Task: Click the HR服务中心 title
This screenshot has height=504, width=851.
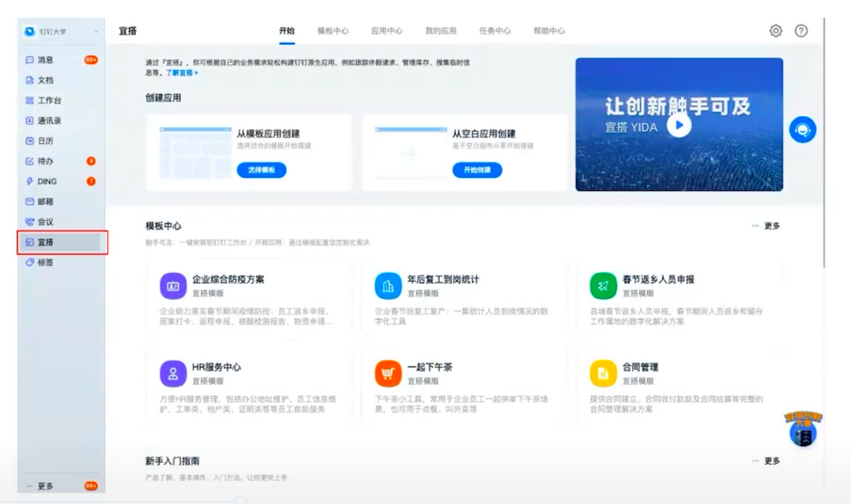Action: tap(216, 367)
